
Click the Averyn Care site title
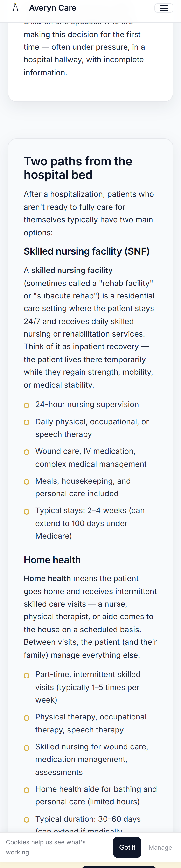(x=53, y=8)
